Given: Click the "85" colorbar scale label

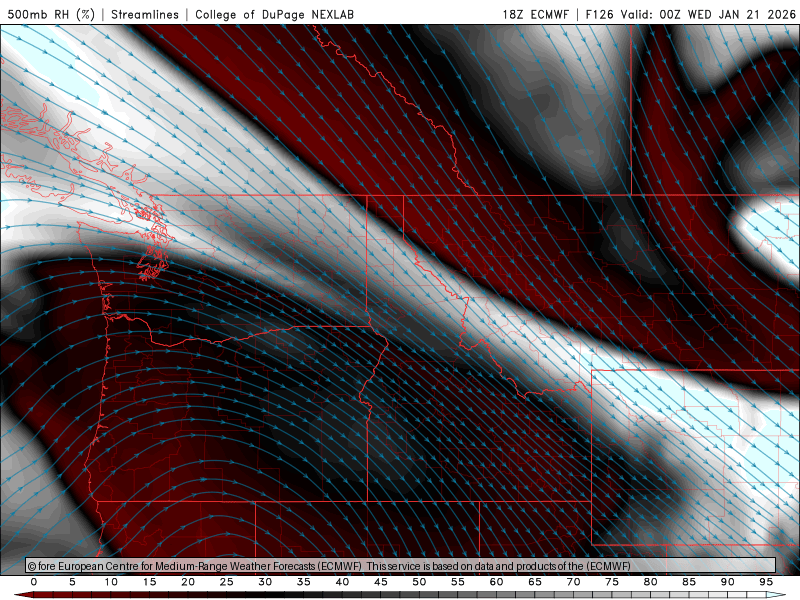Looking at the screenshot, I should pos(689,582).
